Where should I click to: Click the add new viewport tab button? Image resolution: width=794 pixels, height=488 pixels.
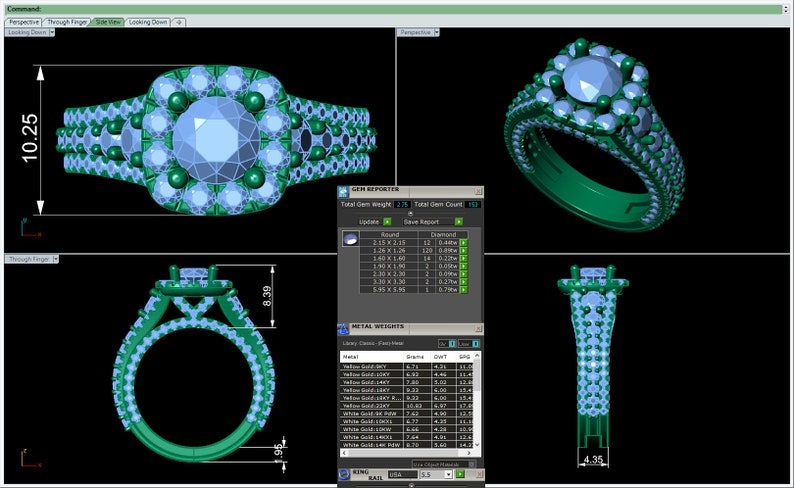click(179, 22)
